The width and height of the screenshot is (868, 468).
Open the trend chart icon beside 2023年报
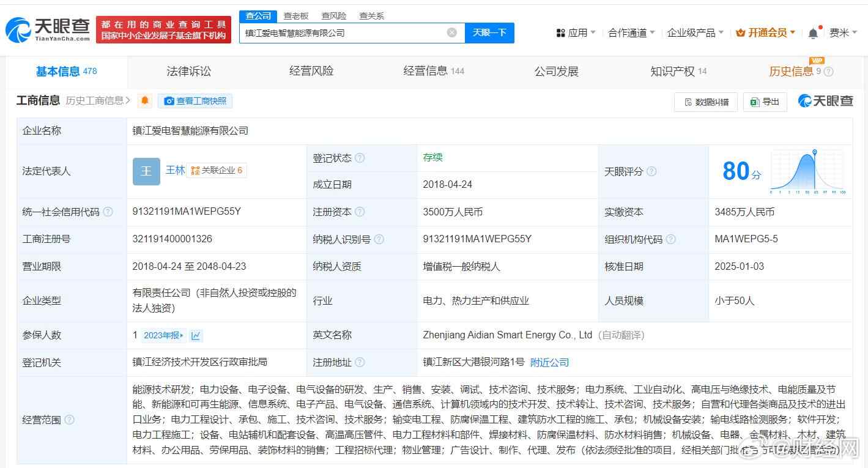tap(196, 335)
